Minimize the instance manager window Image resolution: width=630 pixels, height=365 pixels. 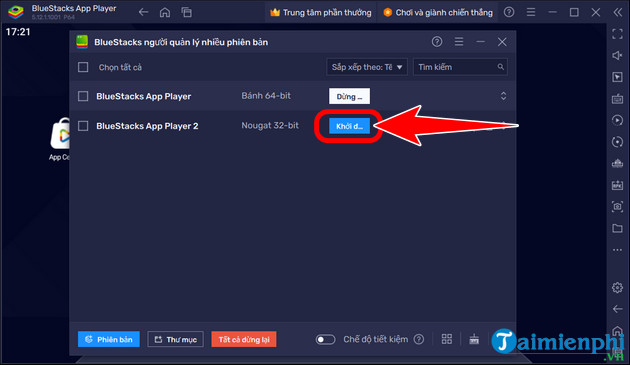(481, 41)
